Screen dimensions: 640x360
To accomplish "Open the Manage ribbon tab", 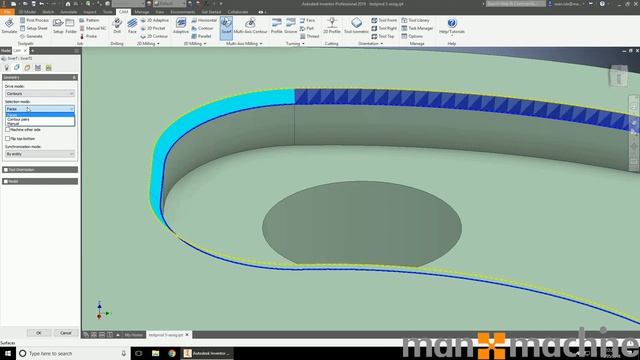I will (x=142, y=12).
